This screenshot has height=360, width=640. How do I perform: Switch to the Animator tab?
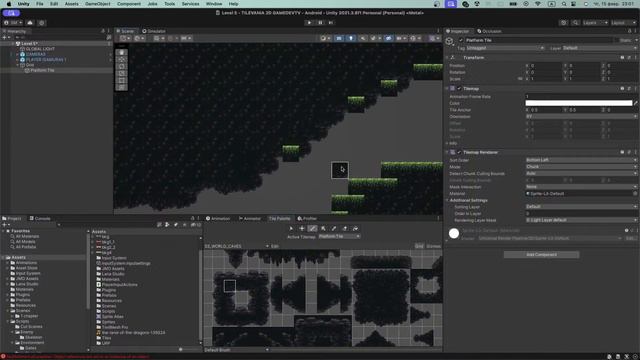click(x=250, y=219)
